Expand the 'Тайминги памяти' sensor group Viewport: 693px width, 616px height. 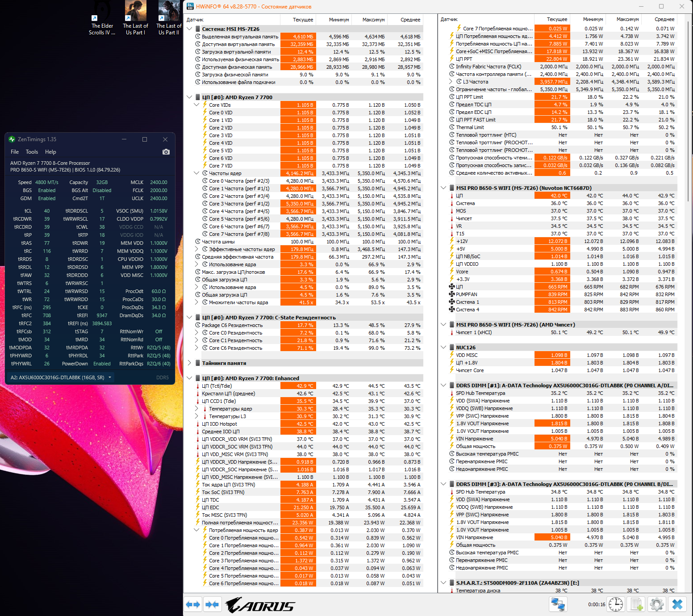coord(189,363)
